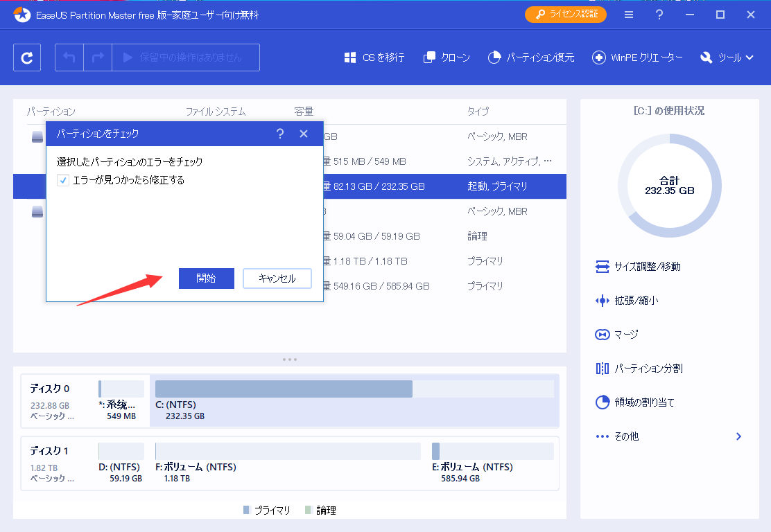Click the キャンセル button
Viewport: 771px width, 532px height.
277,278
